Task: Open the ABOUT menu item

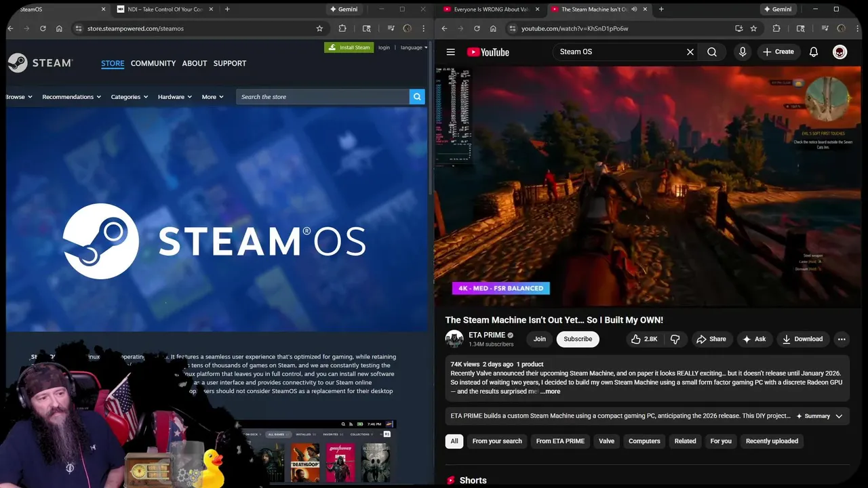Action: click(x=195, y=63)
